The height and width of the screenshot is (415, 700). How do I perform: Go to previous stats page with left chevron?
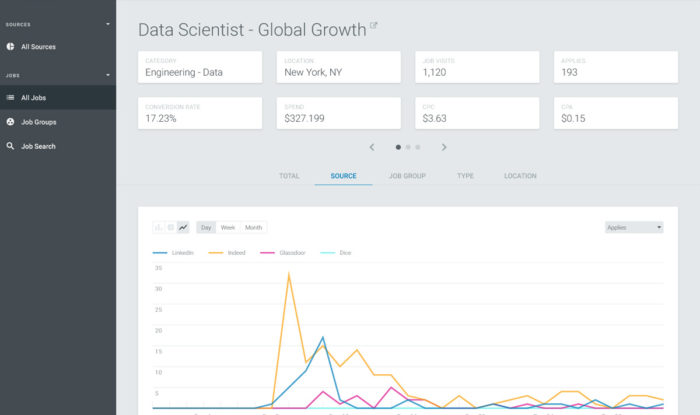pyautogui.click(x=372, y=147)
